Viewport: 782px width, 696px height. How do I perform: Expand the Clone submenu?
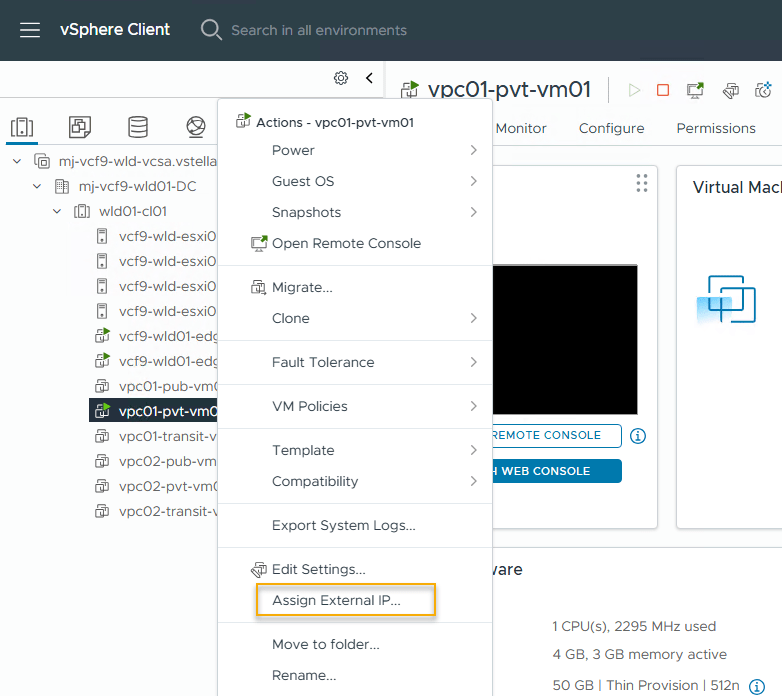tap(355, 318)
